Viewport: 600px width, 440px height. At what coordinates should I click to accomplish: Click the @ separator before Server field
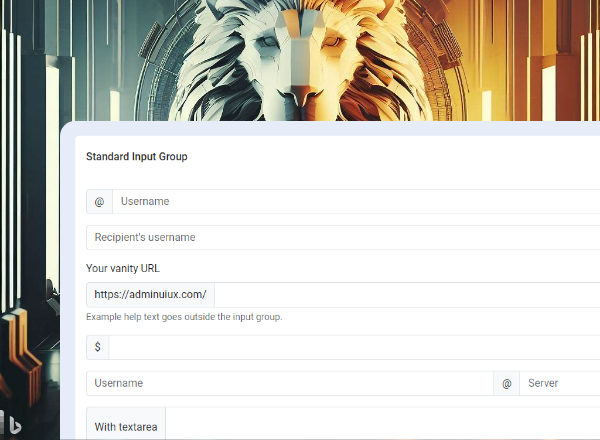coord(506,384)
